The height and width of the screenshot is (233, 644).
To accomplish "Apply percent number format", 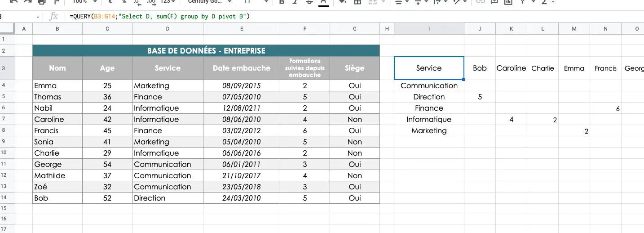I will (125, 2).
